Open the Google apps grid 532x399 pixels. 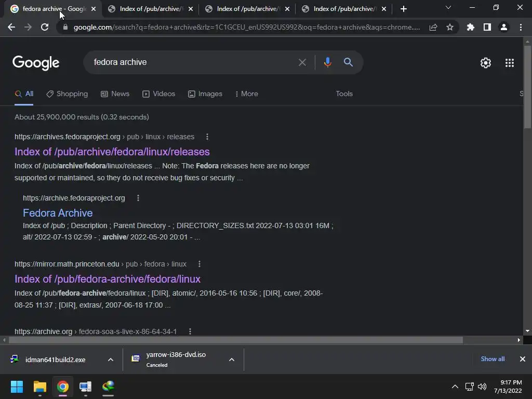tap(510, 63)
